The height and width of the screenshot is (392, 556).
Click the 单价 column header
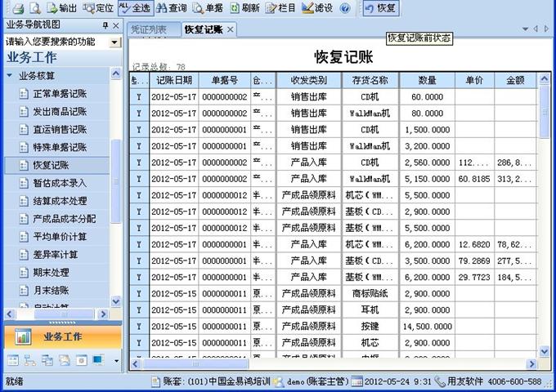click(474, 80)
